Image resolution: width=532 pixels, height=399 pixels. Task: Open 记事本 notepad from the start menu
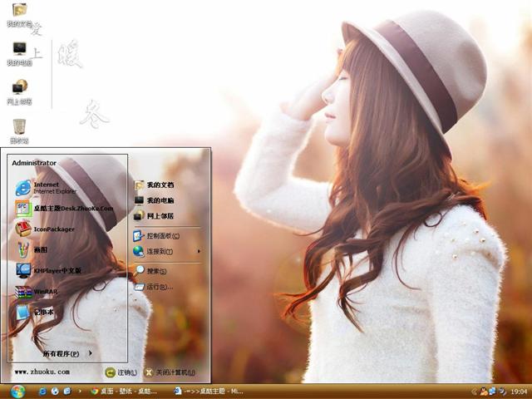[x=34, y=313]
